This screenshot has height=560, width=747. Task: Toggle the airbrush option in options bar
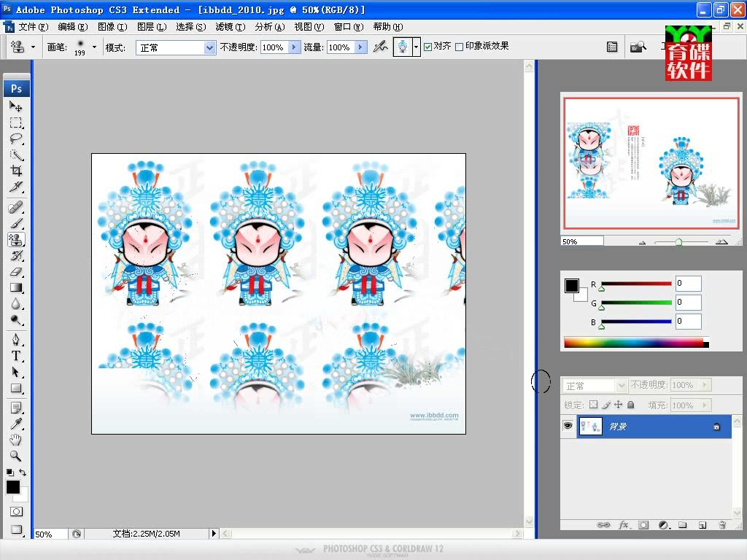pos(380,47)
